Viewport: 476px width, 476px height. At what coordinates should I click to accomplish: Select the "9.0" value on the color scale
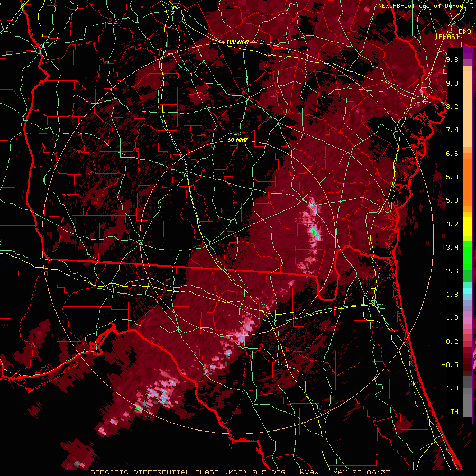[x=452, y=83]
